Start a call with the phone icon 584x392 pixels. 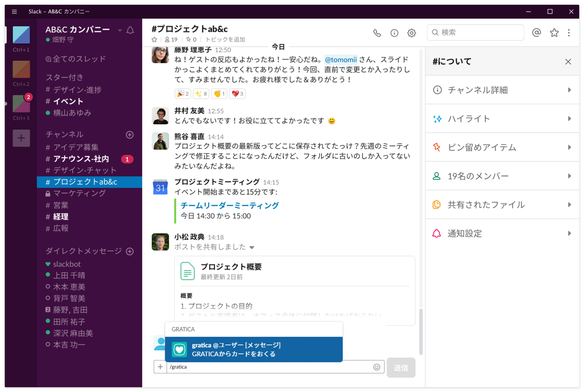[x=377, y=33]
